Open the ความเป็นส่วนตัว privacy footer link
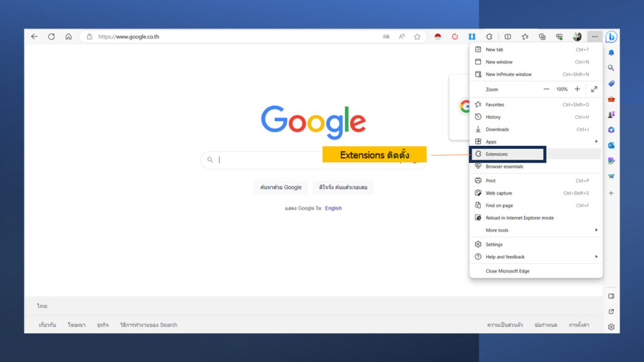Image resolution: width=644 pixels, height=362 pixels. pyautogui.click(x=505, y=325)
